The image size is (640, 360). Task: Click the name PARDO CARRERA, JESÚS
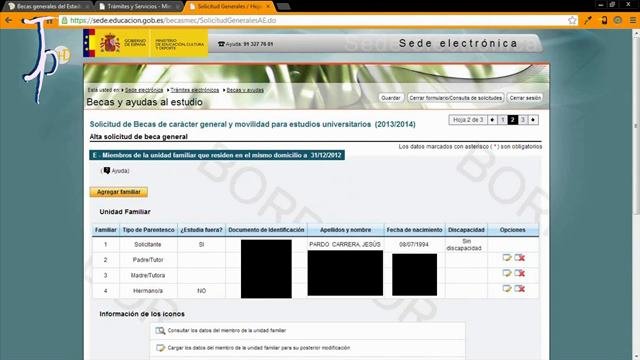345,244
